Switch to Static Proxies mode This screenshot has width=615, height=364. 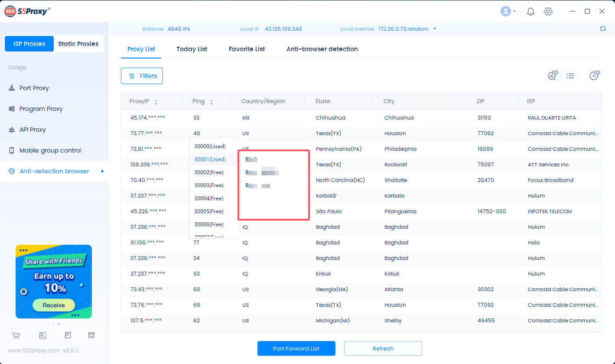[x=78, y=44]
